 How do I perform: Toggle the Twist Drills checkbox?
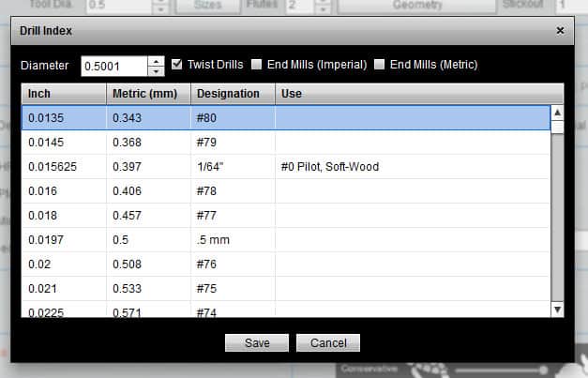[178, 65]
